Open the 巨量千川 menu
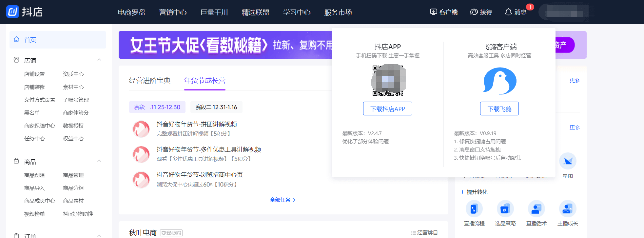Viewport: 644px width, 238px height. click(x=214, y=12)
